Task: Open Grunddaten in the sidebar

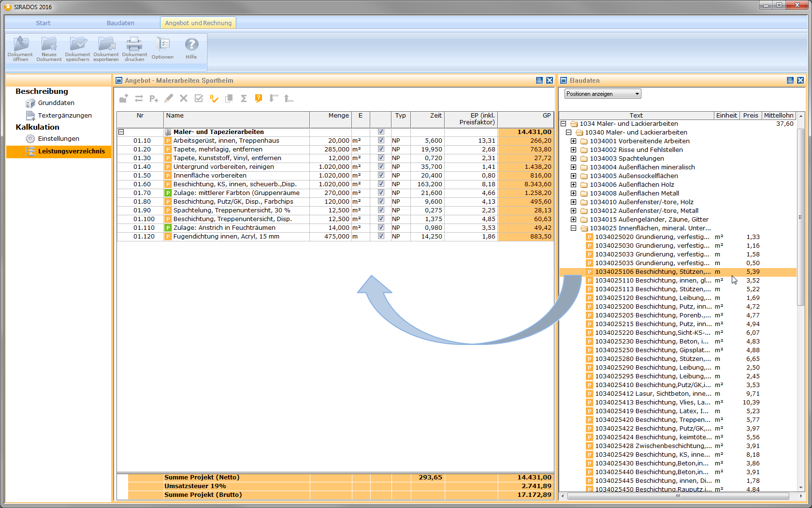Action: (56, 103)
